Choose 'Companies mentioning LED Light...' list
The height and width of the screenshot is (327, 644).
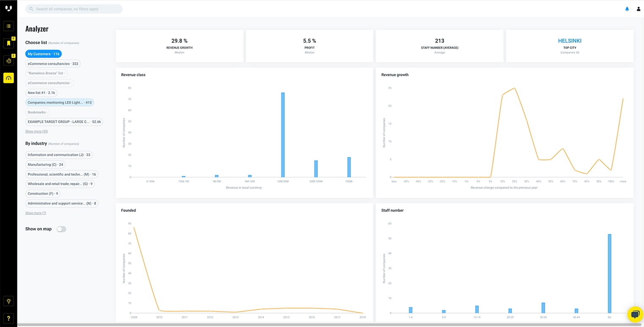59,103
